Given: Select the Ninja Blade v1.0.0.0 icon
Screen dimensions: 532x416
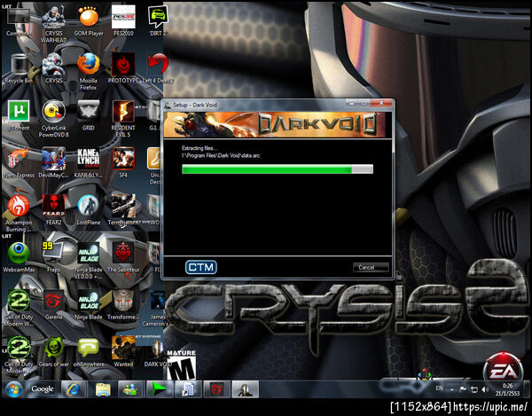Looking at the screenshot, I should click(x=89, y=262).
